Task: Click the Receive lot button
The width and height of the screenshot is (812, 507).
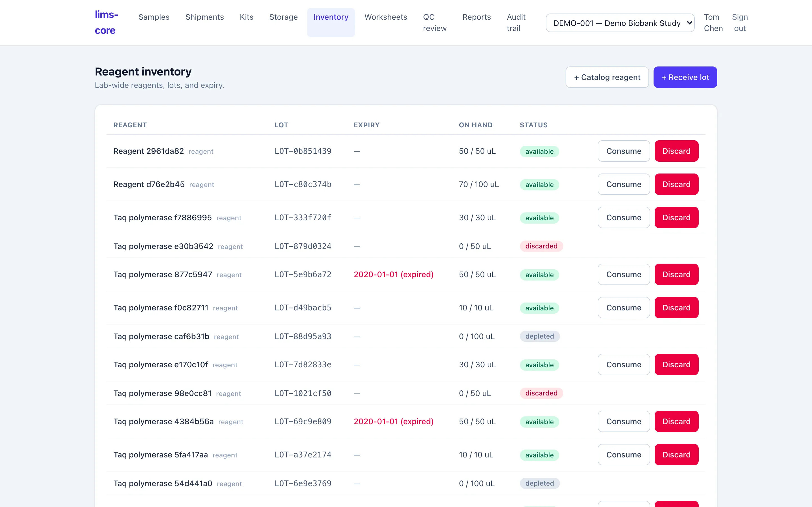Action: [685, 77]
